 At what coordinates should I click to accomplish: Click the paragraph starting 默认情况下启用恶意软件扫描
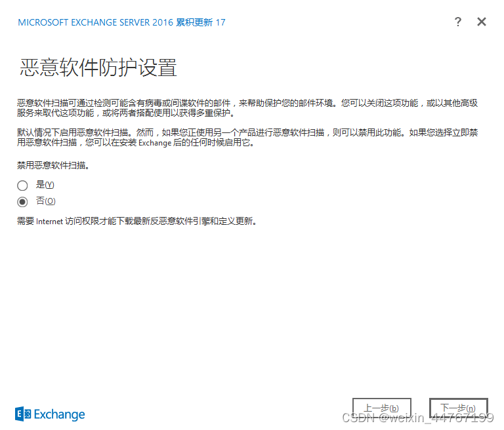point(247,138)
